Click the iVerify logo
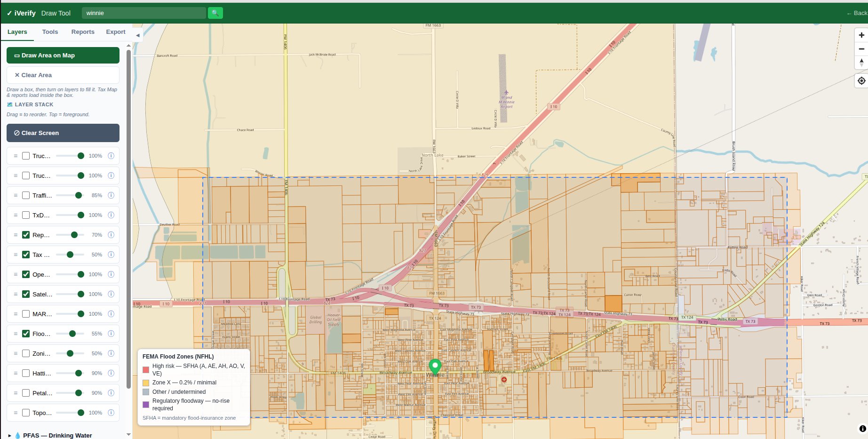 [21, 13]
